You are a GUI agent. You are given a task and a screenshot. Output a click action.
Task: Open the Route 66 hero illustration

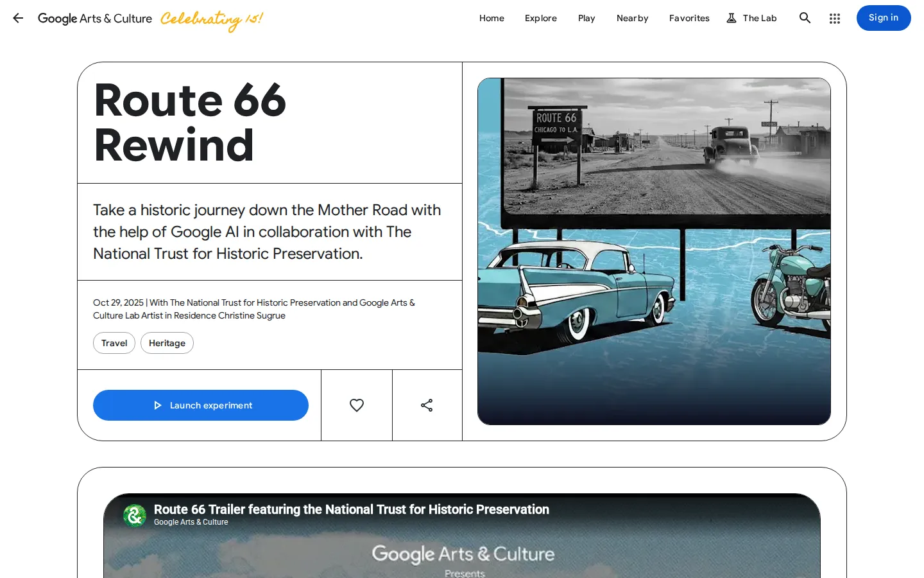[x=654, y=251]
